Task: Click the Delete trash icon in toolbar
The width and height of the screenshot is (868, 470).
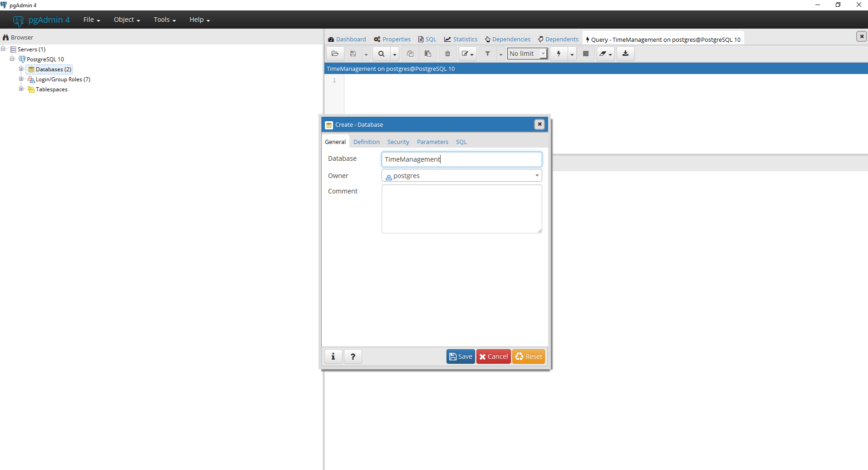Action: click(447, 54)
